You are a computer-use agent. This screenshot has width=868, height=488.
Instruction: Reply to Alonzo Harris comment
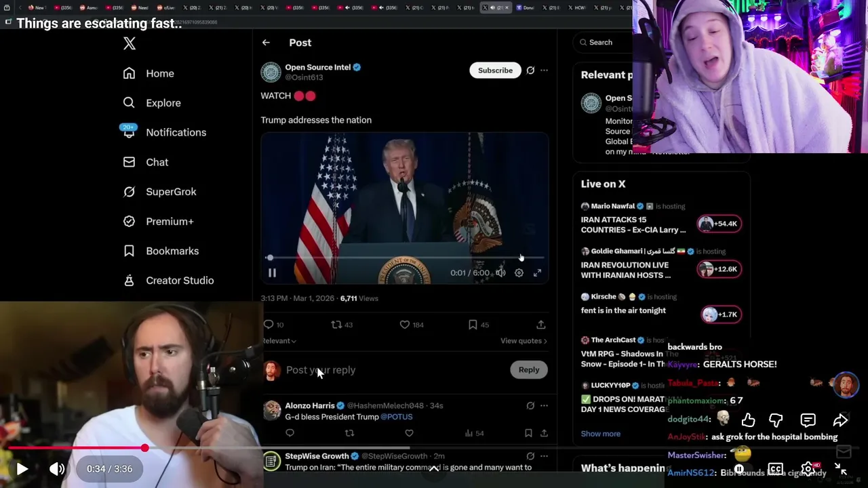290,433
